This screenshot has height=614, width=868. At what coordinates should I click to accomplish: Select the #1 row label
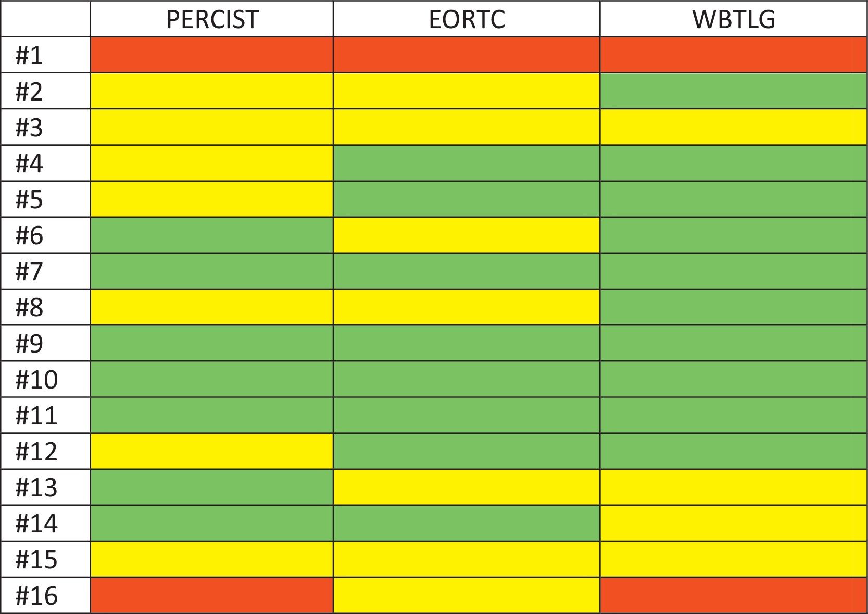(29, 55)
